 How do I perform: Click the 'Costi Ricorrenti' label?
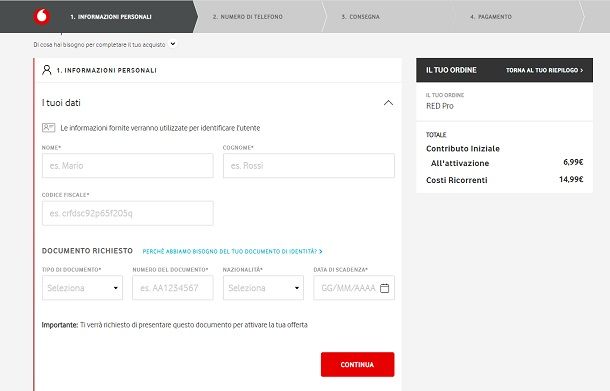(457, 180)
